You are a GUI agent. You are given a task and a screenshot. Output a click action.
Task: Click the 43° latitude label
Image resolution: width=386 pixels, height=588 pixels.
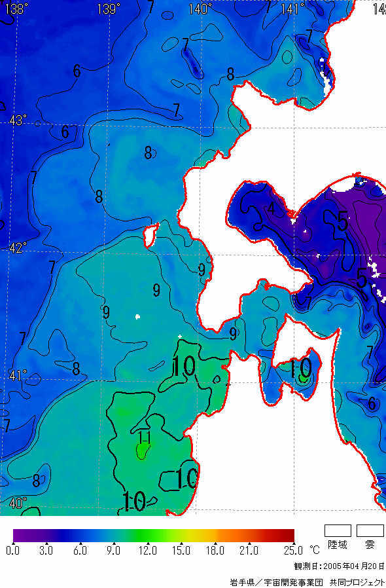click(18, 120)
